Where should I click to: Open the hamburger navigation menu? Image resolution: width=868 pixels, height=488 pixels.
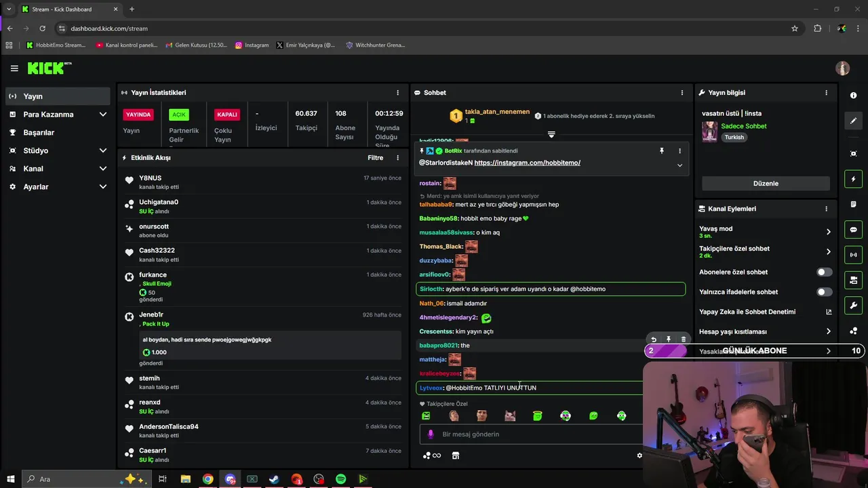click(14, 68)
